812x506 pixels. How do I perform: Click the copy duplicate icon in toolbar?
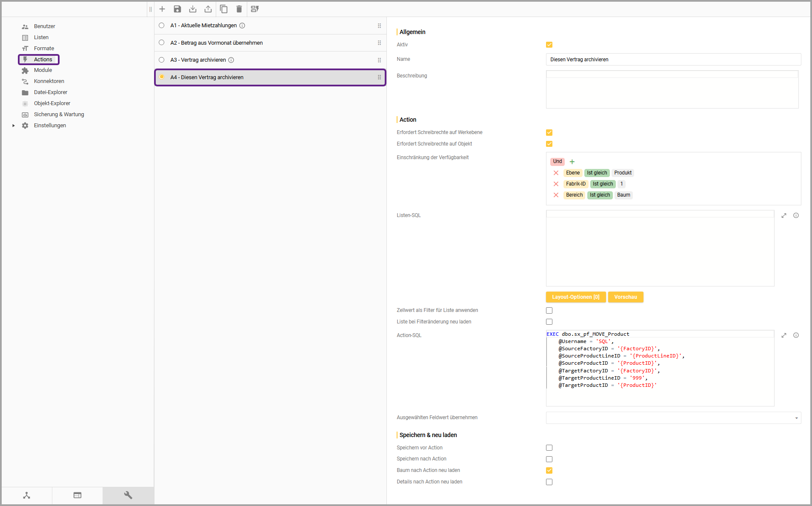(x=223, y=9)
